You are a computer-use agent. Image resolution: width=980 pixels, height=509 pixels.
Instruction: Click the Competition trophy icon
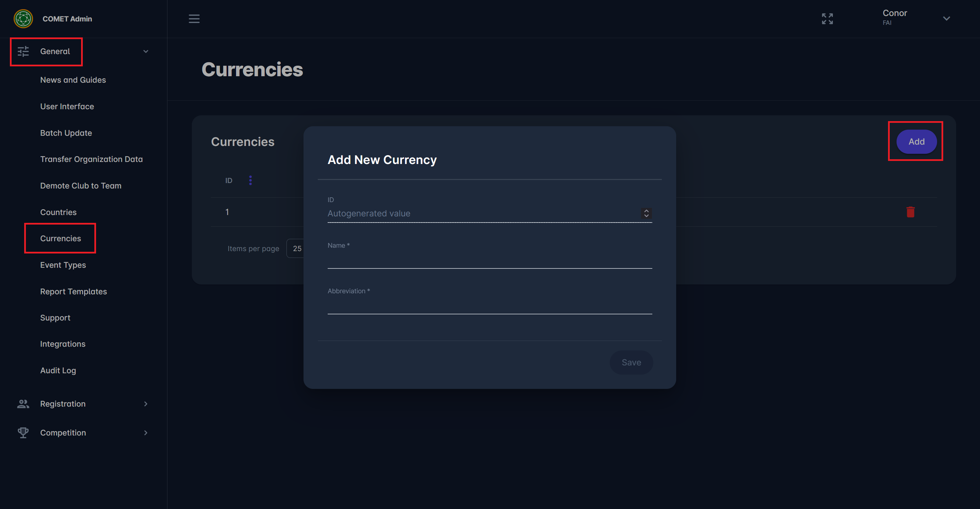tap(23, 432)
